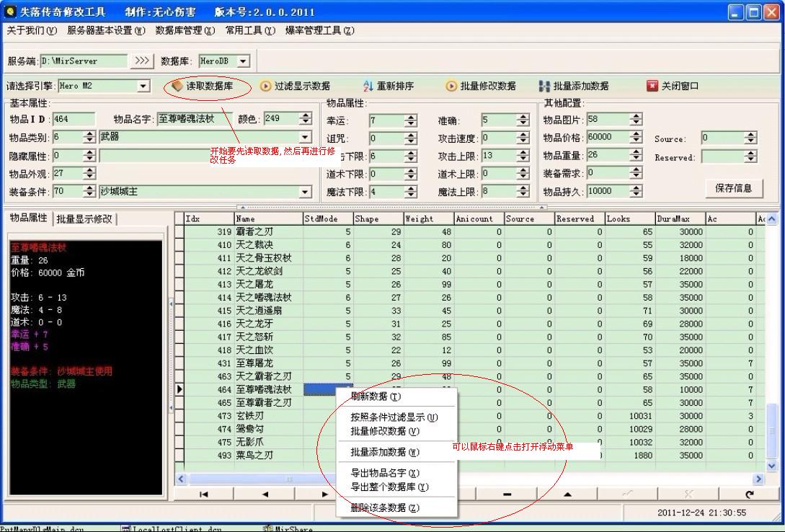The width and height of the screenshot is (785, 532).
Task: Click the 读取数据库 (read database) toolbar icon
Action: click(x=177, y=86)
